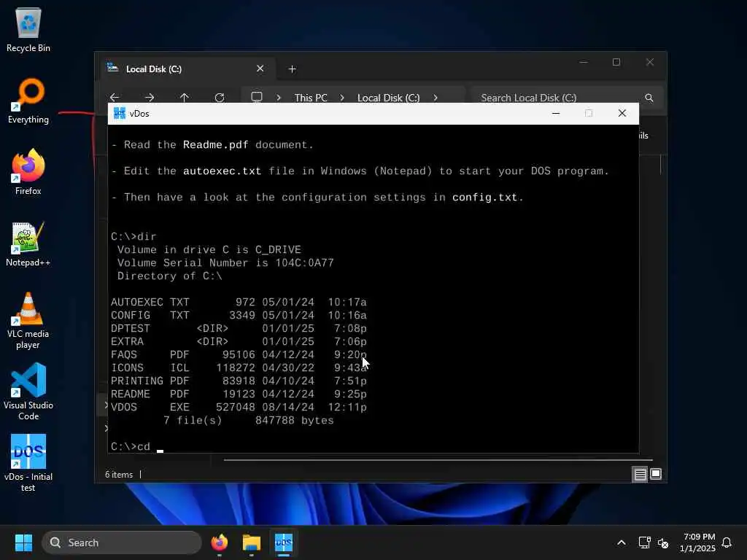Open the network status tray icon
This screenshot has height=560, width=747.
(x=645, y=542)
